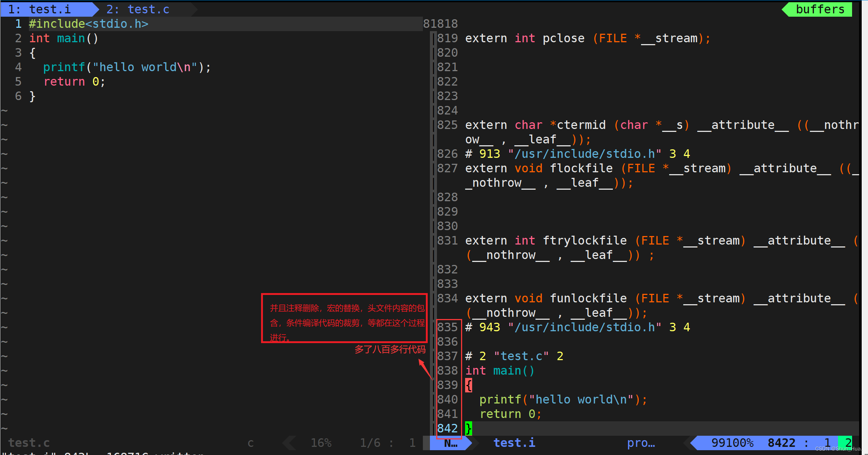Click the '842' line counter in right status line

(778, 443)
